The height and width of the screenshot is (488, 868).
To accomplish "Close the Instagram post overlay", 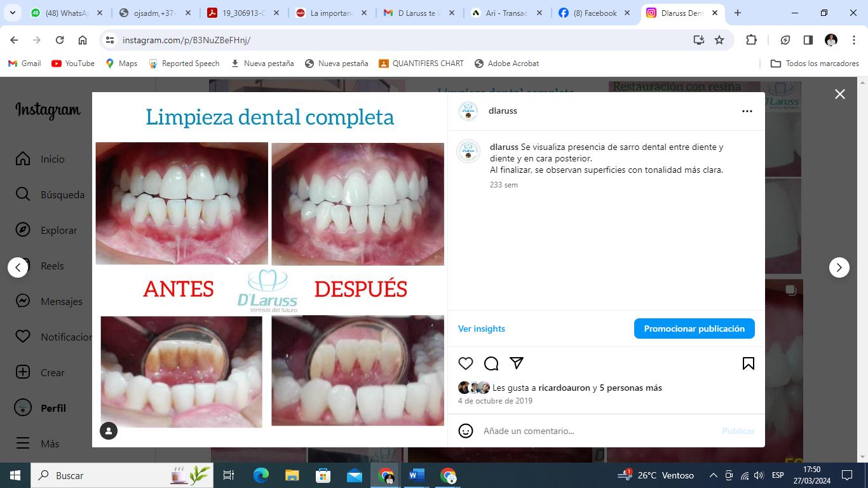I will pyautogui.click(x=840, y=94).
